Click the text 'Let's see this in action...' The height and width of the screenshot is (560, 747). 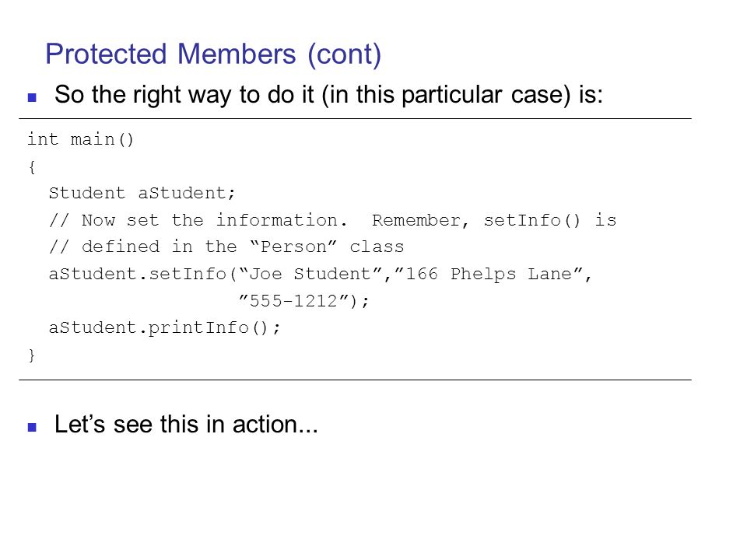coord(186,425)
